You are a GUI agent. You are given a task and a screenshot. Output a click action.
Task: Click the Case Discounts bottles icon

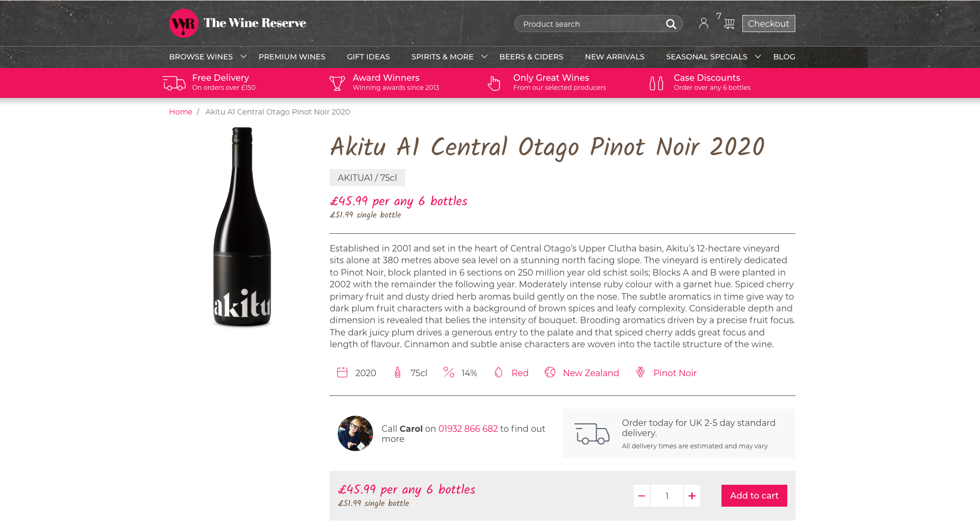coord(656,83)
